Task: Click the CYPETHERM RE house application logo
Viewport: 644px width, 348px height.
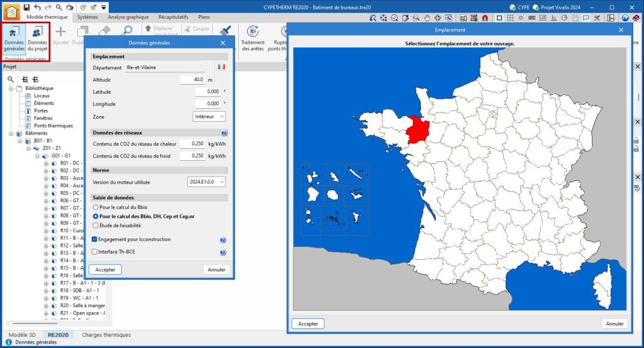Action: tap(11, 12)
